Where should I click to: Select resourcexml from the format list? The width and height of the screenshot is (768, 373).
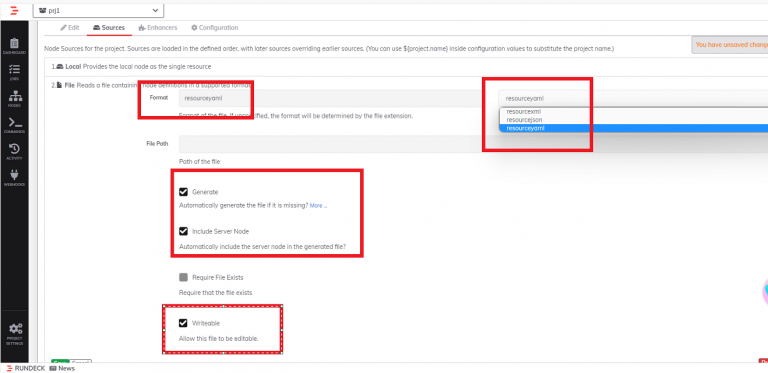[524, 112]
